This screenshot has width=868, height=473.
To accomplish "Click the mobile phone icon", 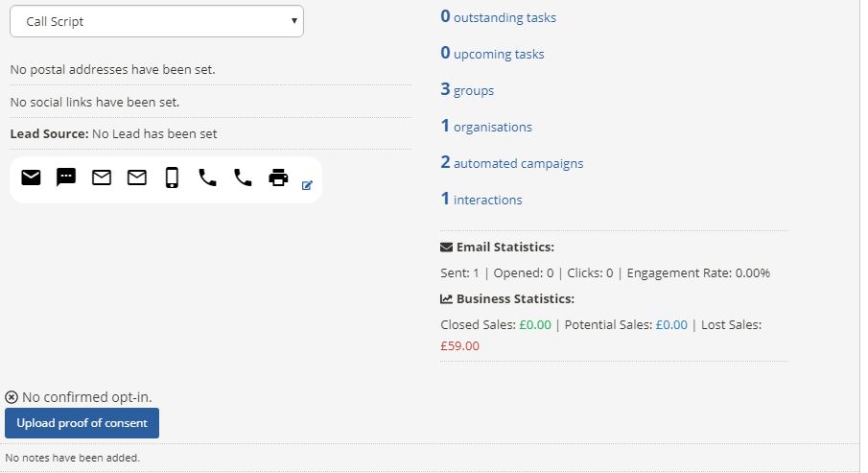I will point(172,177).
